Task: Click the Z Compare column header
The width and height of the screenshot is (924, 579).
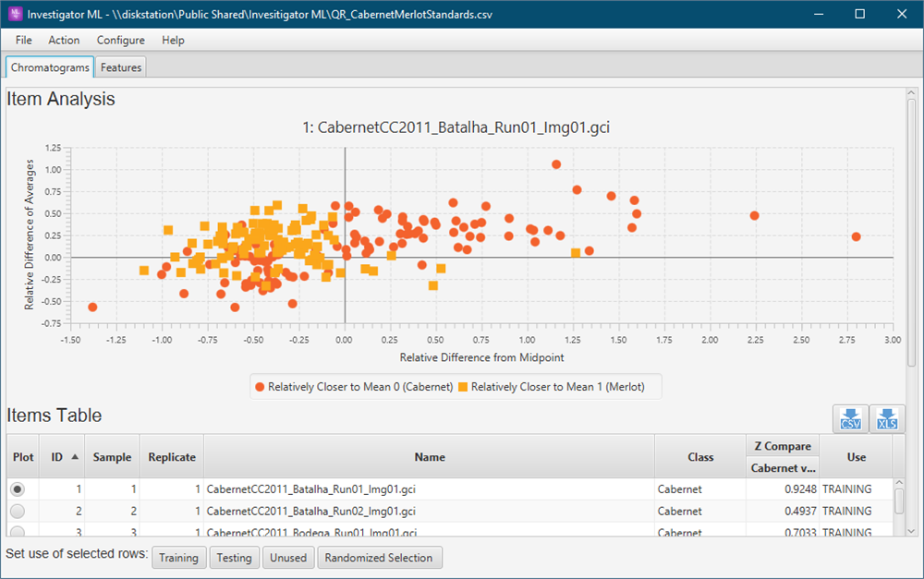Action: pyautogui.click(x=781, y=446)
